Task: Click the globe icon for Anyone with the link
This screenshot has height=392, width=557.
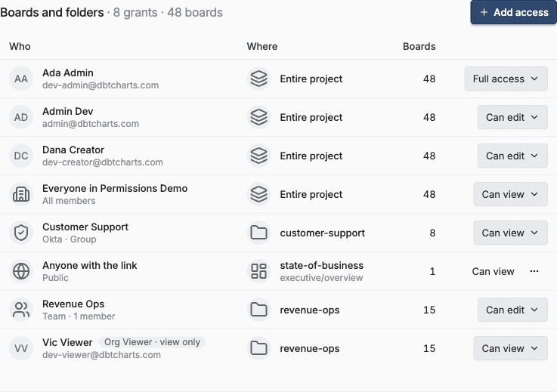Action: [x=21, y=271]
